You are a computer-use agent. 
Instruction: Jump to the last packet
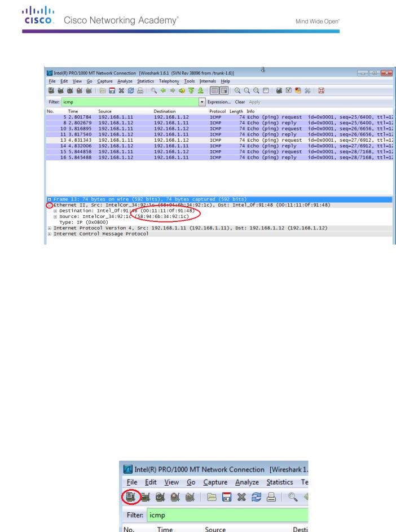click(x=201, y=90)
